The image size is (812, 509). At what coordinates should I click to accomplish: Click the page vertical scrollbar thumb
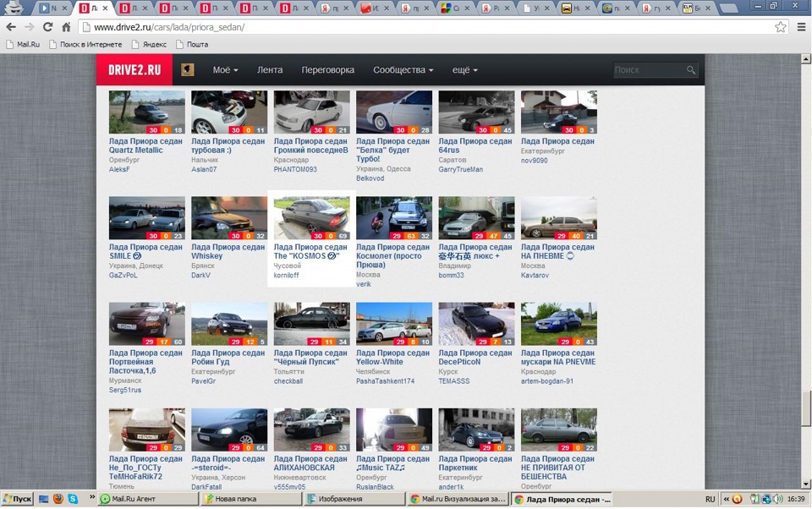tap(806, 408)
